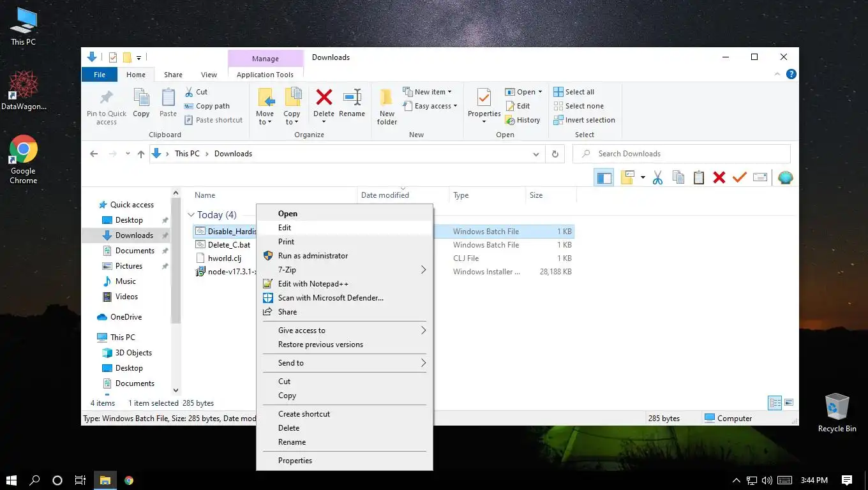
Task: Click the red X icon in command bar
Action: [719, 178]
